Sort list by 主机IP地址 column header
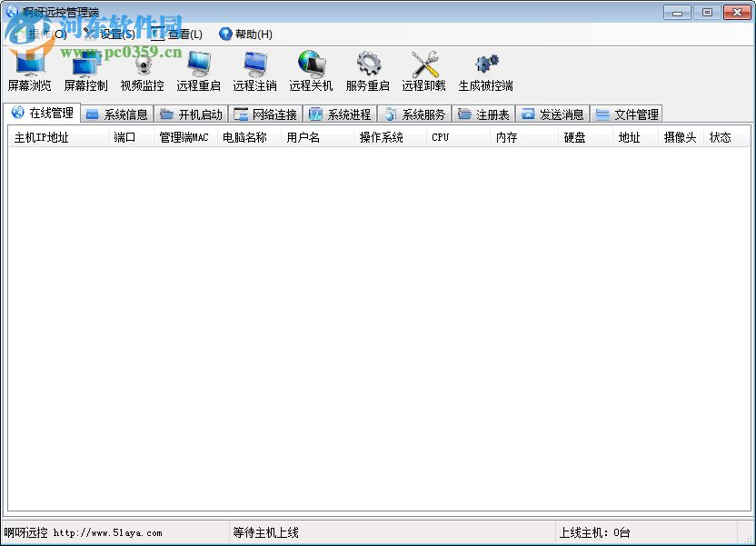Screen dimensions: 756x546 [x=42, y=136]
